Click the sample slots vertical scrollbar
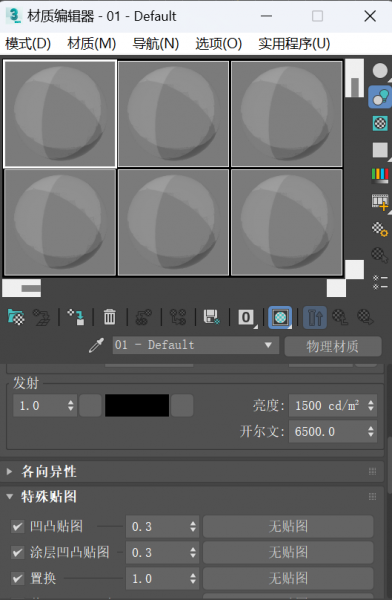Image resolution: width=392 pixels, height=600 pixels. pos(354,168)
